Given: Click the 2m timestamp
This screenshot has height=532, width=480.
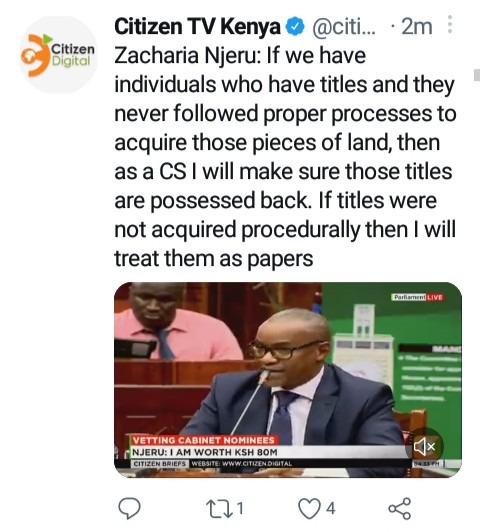Looking at the screenshot, I should tap(417, 27).
